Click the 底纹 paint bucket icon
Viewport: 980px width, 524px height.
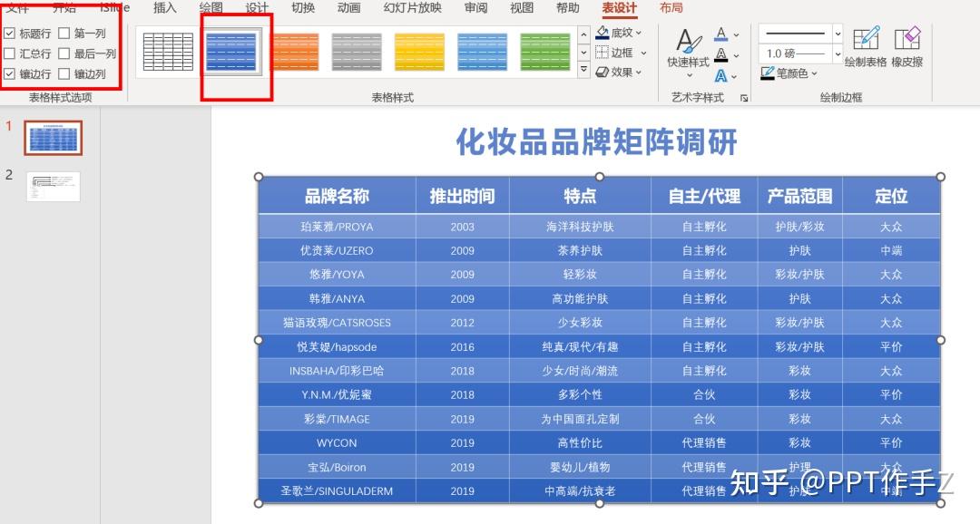[603, 33]
